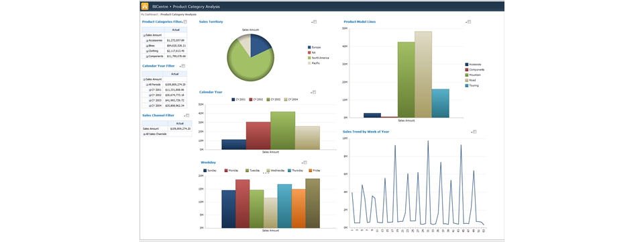Tick the Product Categories Filter web part checkbox

pos(185,22)
